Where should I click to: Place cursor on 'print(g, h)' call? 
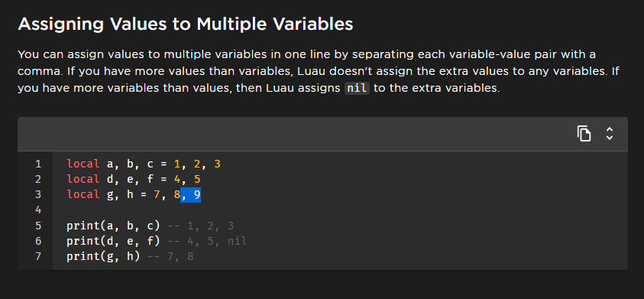click(x=103, y=257)
